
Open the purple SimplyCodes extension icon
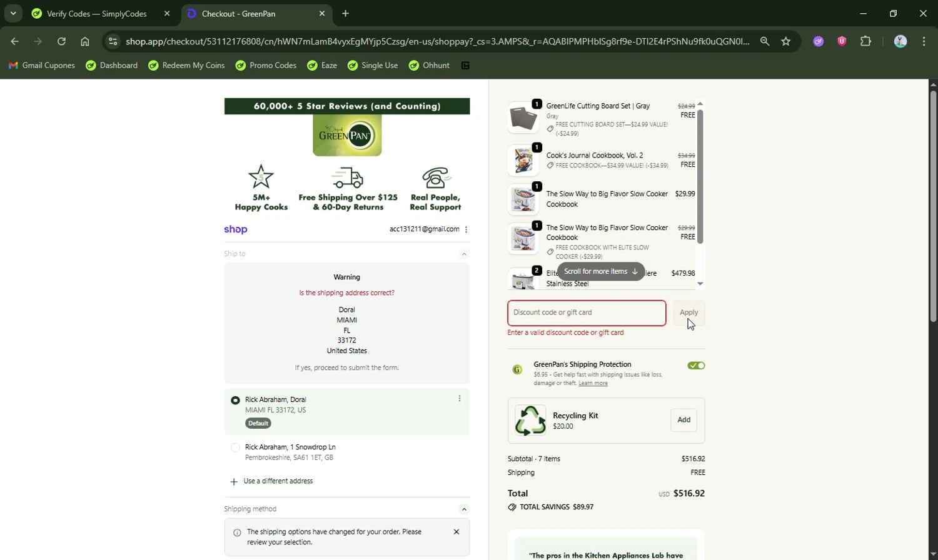pos(818,41)
